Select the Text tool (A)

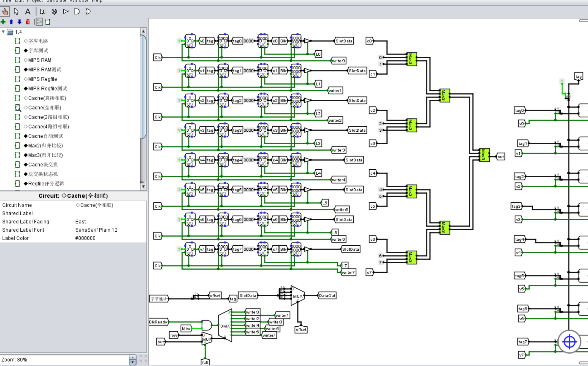28,12
